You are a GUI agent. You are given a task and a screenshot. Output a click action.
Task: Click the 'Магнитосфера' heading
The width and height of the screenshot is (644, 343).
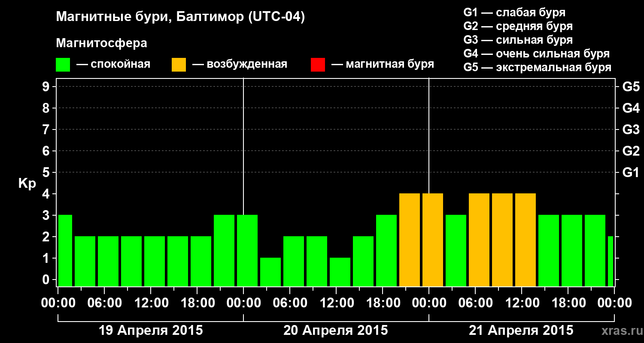101,43
